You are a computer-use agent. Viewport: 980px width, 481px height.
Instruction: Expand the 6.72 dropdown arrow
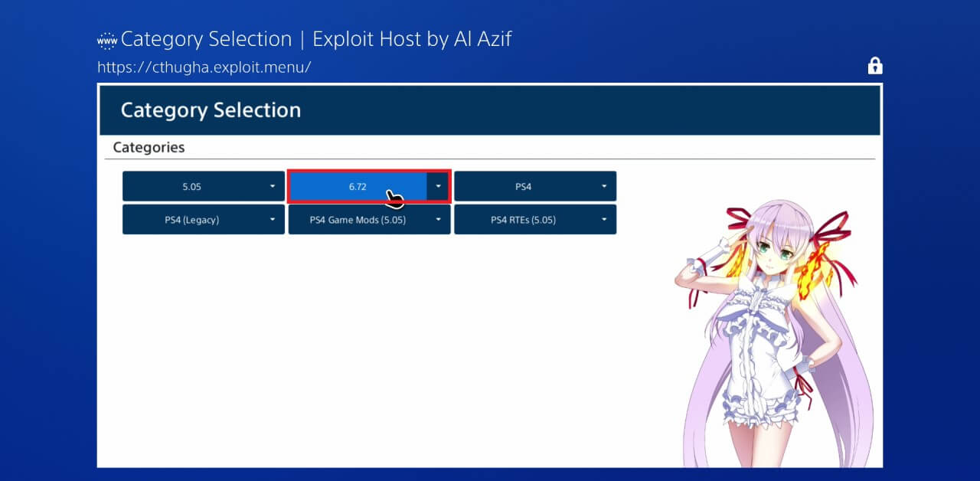click(438, 186)
